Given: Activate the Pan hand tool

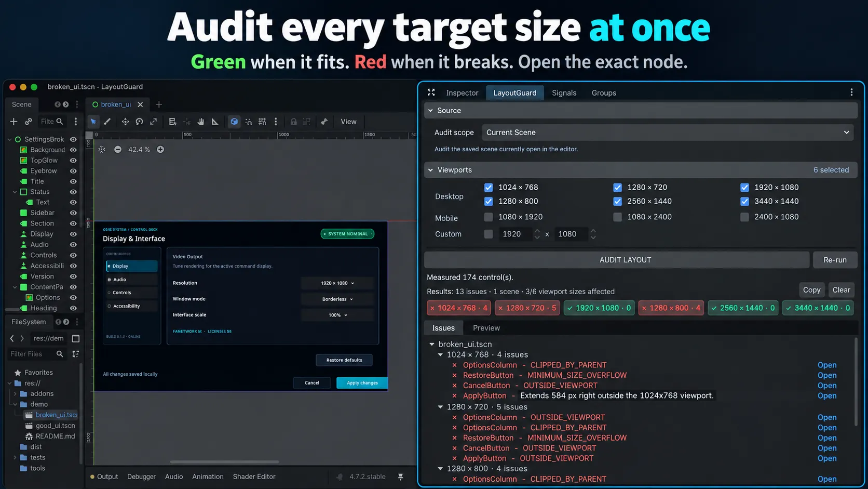Looking at the screenshot, I should coord(200,122).
